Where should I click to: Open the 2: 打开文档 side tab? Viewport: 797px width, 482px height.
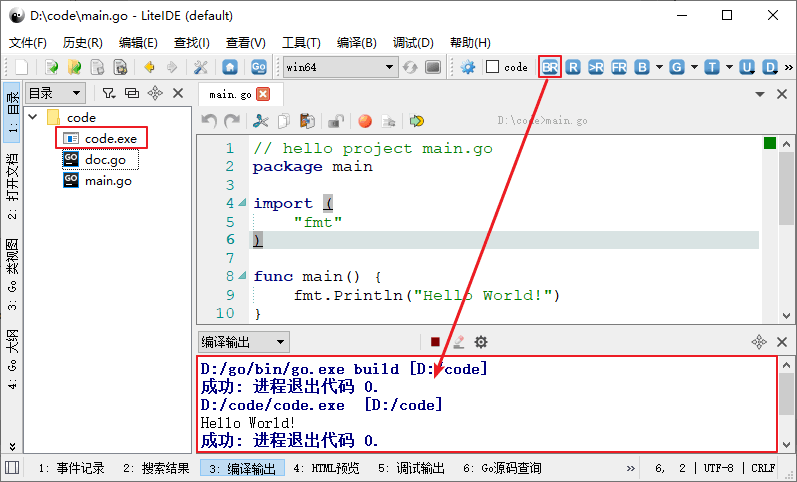[12, 186]
